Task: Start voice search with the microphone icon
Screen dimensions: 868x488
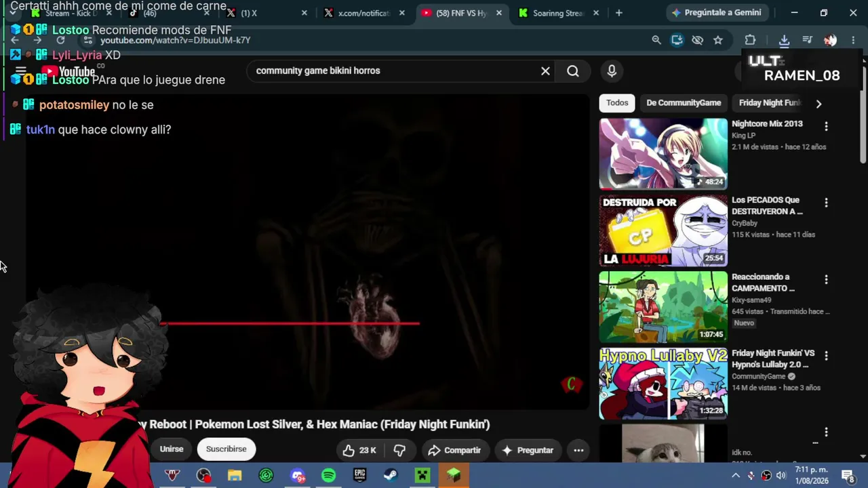Action: click(x=612, y=71)
